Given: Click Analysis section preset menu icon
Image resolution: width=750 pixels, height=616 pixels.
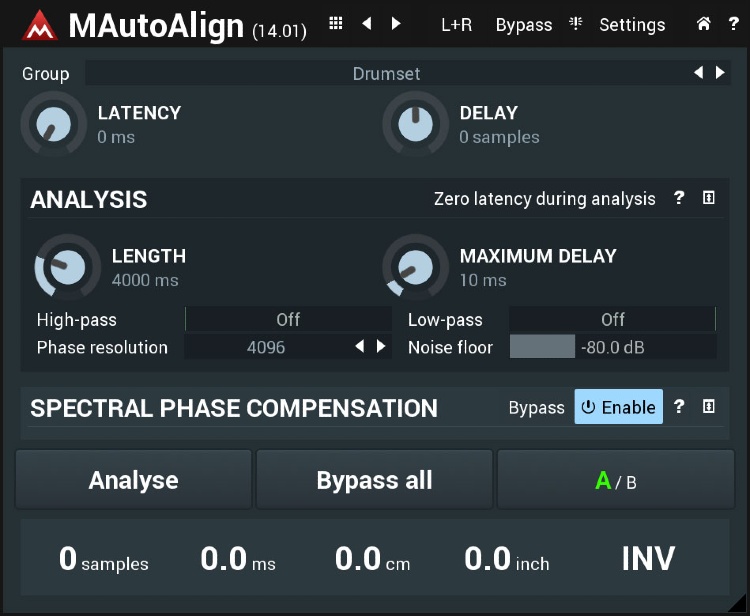Looking at the screenshot, I should pyautogui.click(x=708, y=198).
